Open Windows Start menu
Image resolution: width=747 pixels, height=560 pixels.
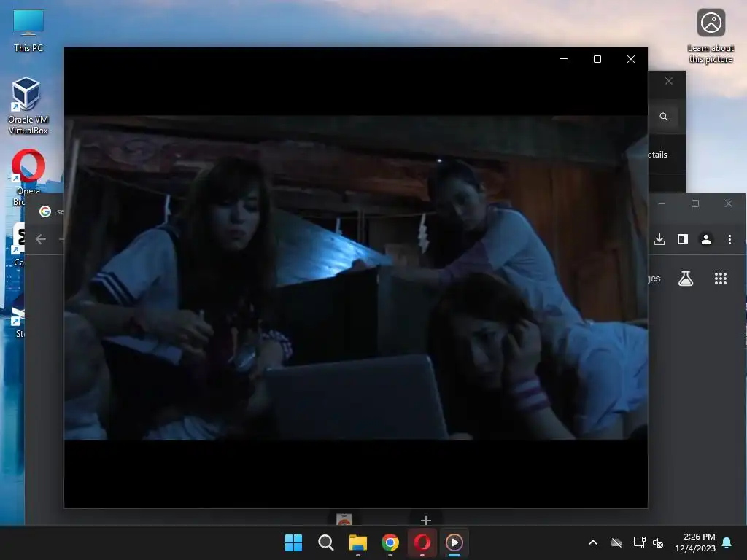coord(293,542)
